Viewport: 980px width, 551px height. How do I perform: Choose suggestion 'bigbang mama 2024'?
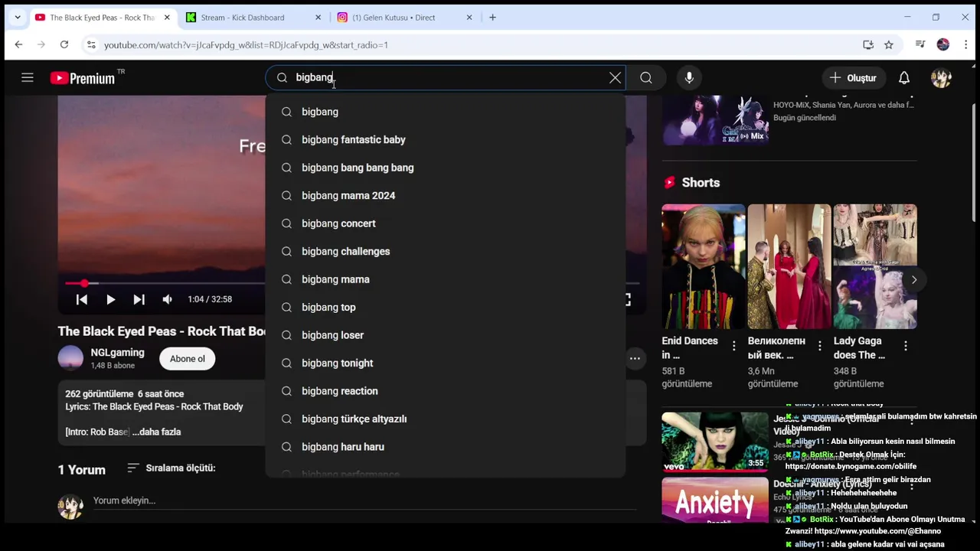[x=446, y=195]
